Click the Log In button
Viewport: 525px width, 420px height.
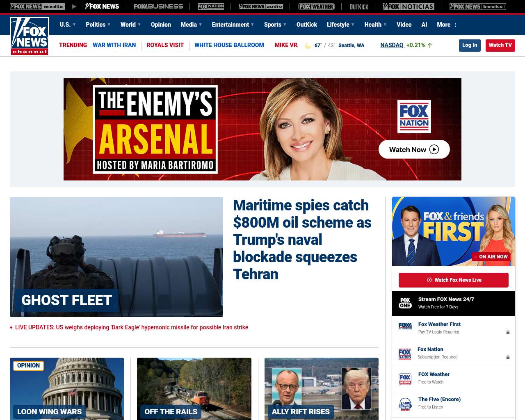[470, 45]
